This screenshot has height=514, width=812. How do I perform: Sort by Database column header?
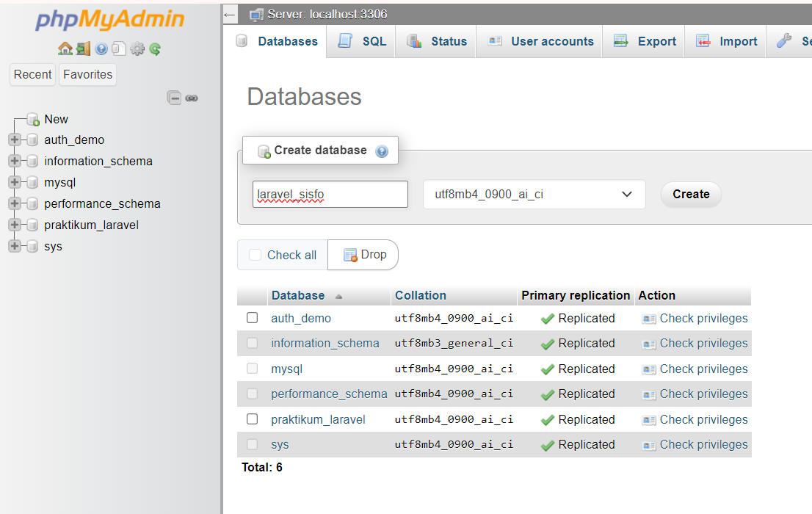pos(298,295)
